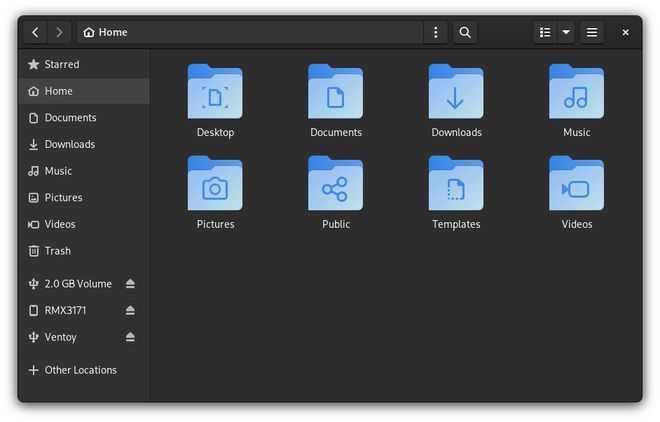This screenshot has width=660, height=422.
Task: Select the Videos folder icon in grid
Action: pyautogui.click(x=576, y=183)
